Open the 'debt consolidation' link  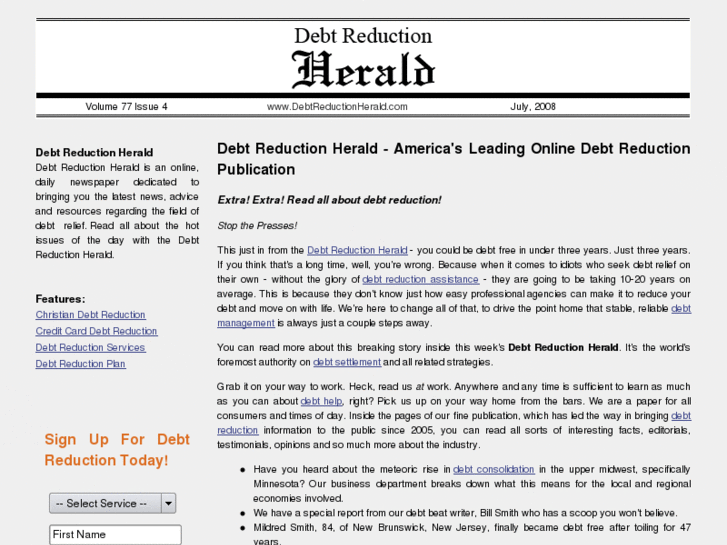[494, 469]
